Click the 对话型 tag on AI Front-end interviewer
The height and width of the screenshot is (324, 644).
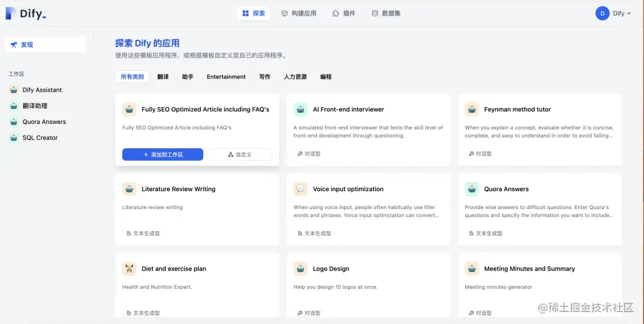309,154
